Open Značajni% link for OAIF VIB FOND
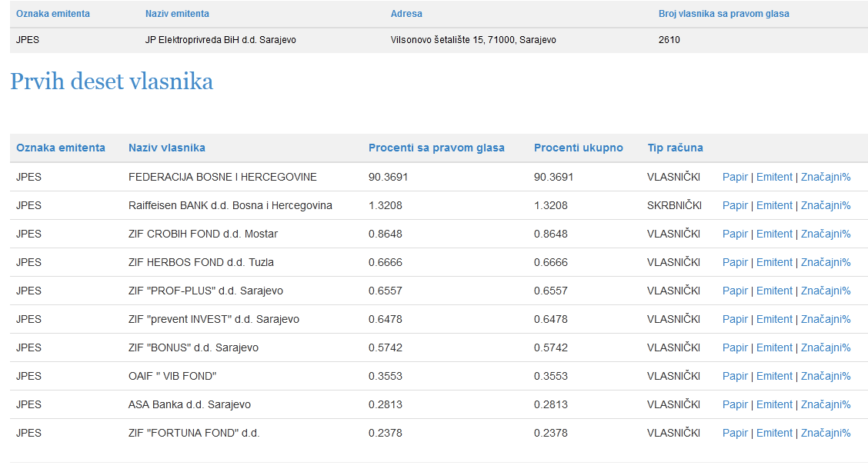This screenshot has height=472, width=868. 826,377
